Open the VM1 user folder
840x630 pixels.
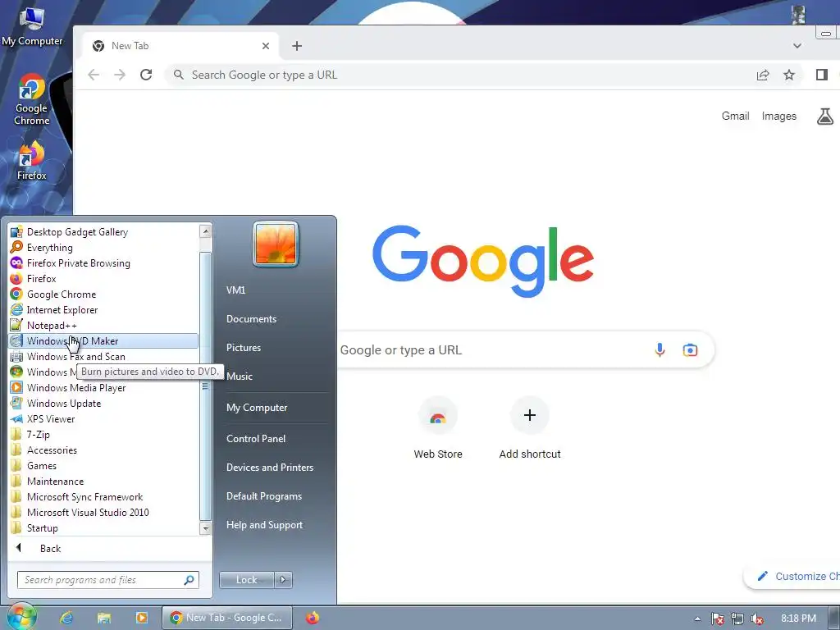[235, 290]
